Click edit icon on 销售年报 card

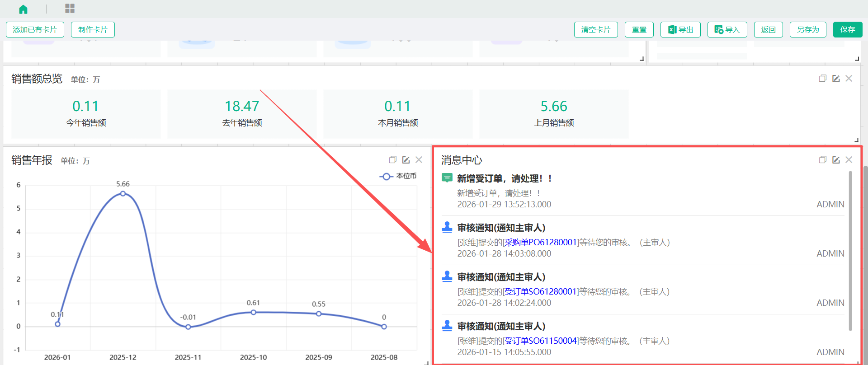(406, 160)
